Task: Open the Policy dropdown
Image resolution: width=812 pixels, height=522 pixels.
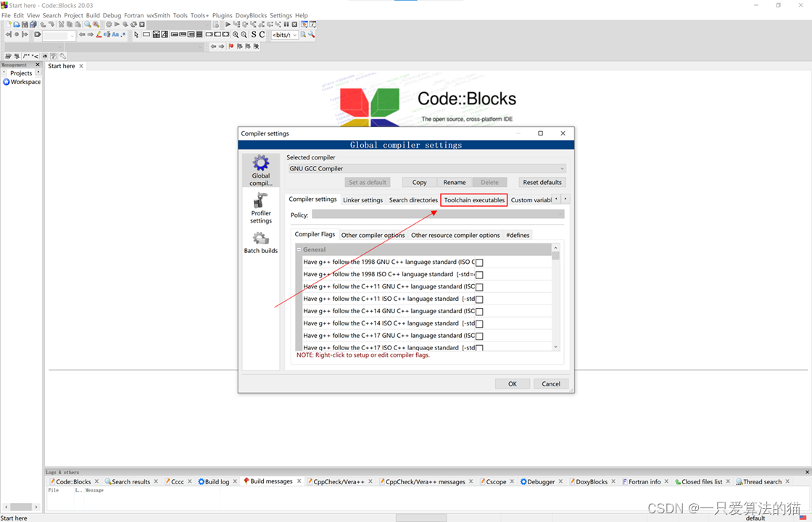Action: [x=438, y=215]
